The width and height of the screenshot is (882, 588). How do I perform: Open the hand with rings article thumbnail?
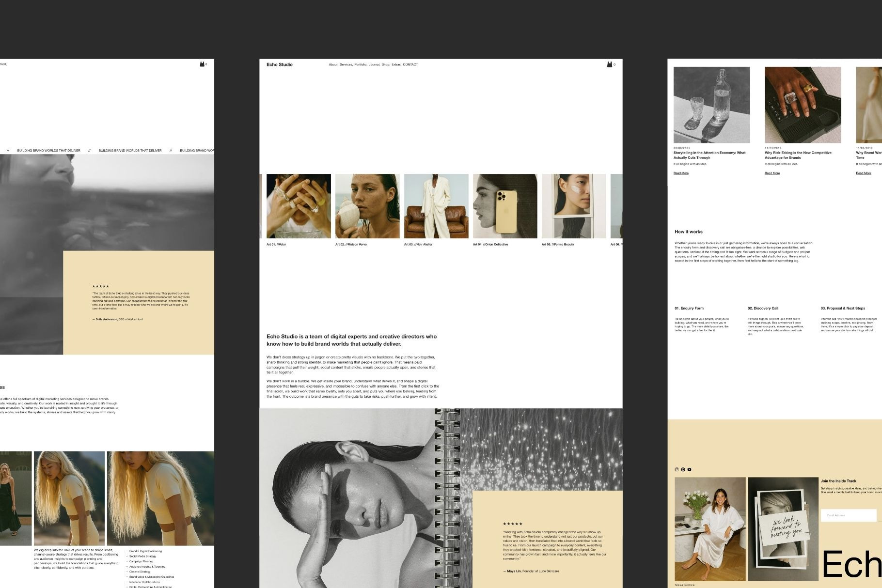click(x=803, y=105)
